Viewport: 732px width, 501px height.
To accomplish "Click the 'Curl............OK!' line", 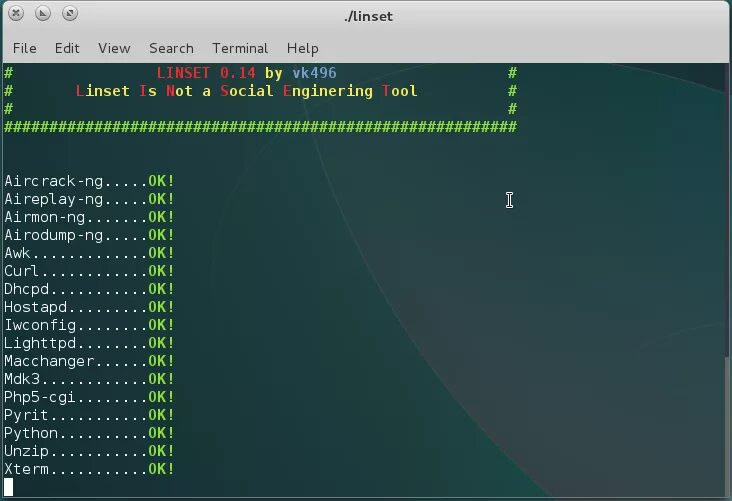I will tap(89, 271).
